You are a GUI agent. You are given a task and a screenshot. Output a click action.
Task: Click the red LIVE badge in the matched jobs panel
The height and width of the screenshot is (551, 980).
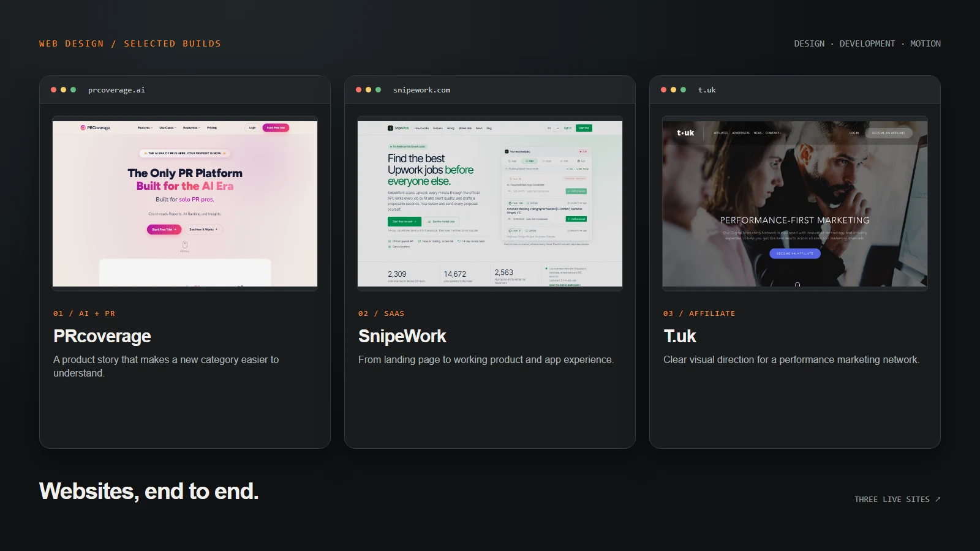point(583,151)
